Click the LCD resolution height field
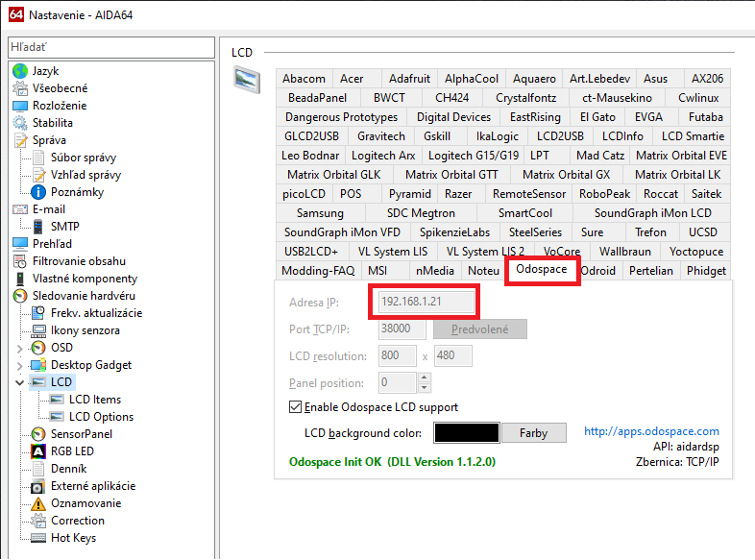Screen dimensions: 755x560 tap(452, 355)
